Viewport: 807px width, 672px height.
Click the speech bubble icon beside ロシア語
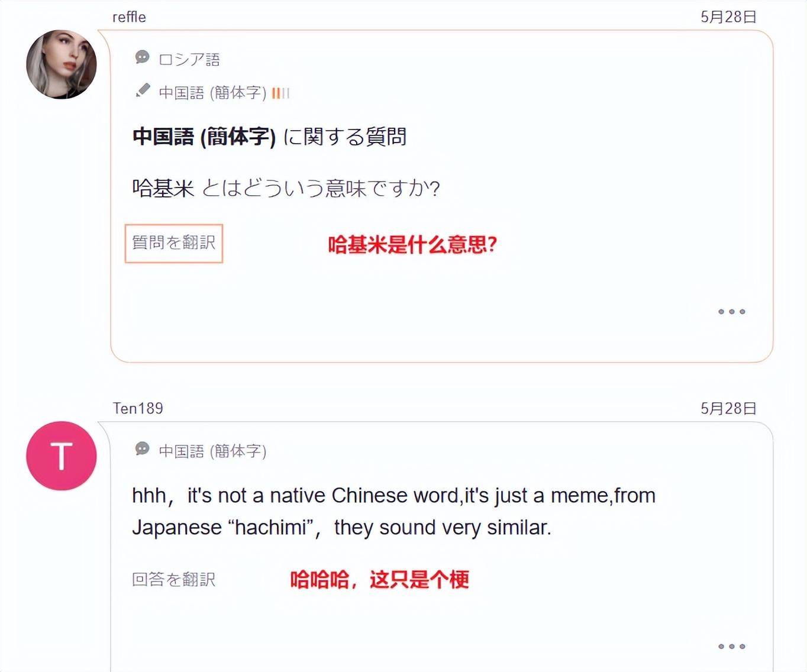[142, 57]
